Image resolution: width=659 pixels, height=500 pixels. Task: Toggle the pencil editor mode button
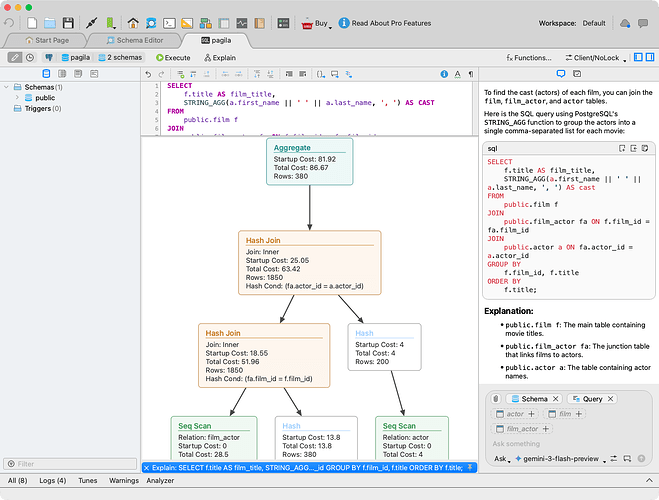(x=15, y=58)
